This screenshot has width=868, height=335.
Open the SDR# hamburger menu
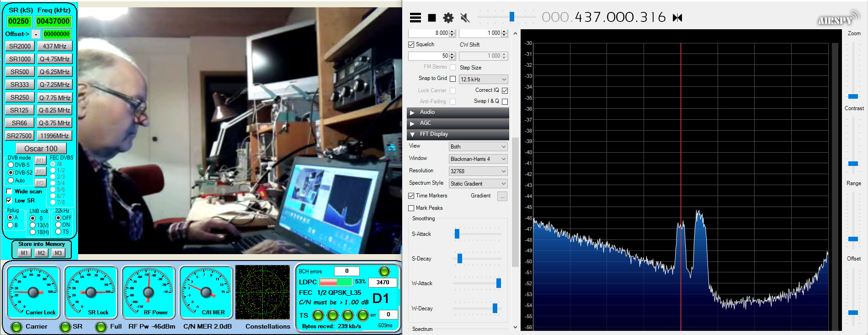pos(415,18)
